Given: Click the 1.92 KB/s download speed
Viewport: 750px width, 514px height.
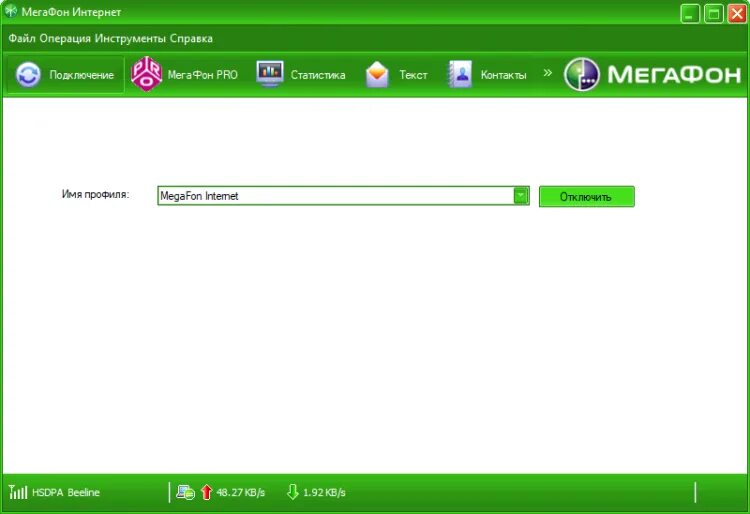Looking at the screenshot, I should 324,492.
